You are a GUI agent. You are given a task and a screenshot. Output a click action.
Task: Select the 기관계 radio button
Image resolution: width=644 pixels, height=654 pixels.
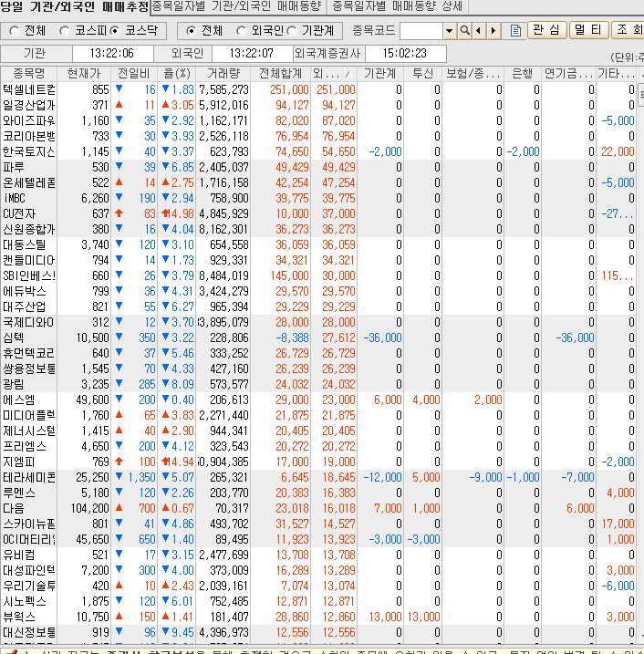pos(292,31)
